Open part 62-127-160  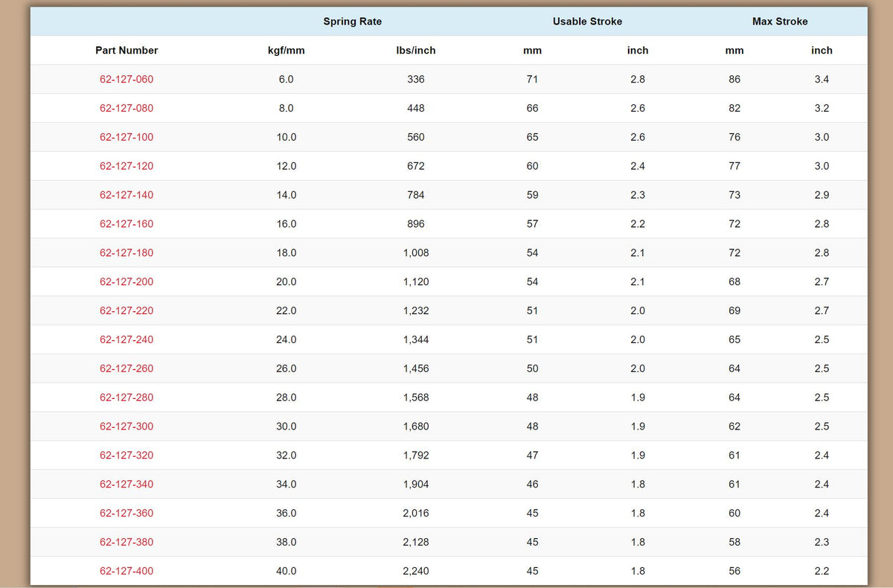(127, 224)
